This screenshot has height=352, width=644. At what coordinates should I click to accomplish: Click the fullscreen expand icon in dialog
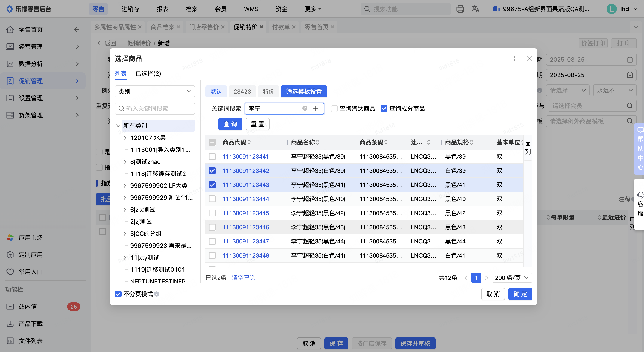click(x=516, y=58)
